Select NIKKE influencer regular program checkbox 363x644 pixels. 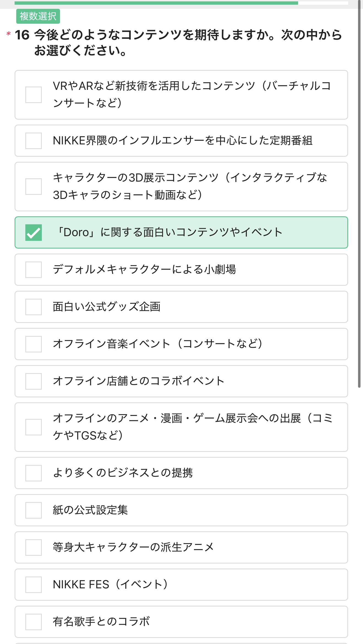pyautogui.click(x=34, y=141)
